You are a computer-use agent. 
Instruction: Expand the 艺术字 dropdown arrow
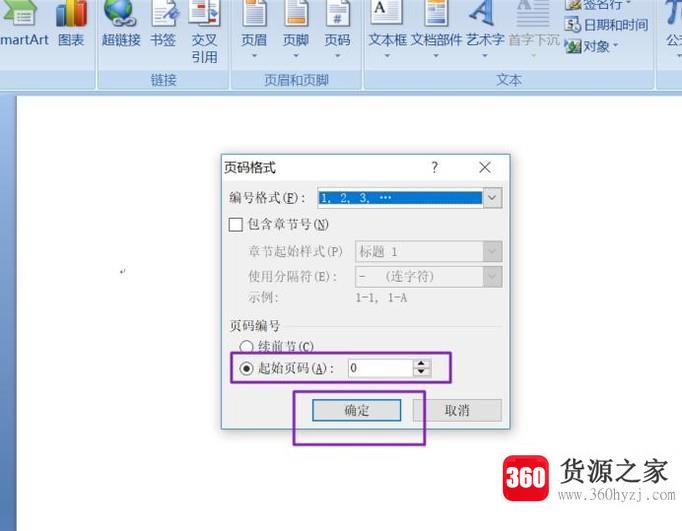tap(485, 56)
